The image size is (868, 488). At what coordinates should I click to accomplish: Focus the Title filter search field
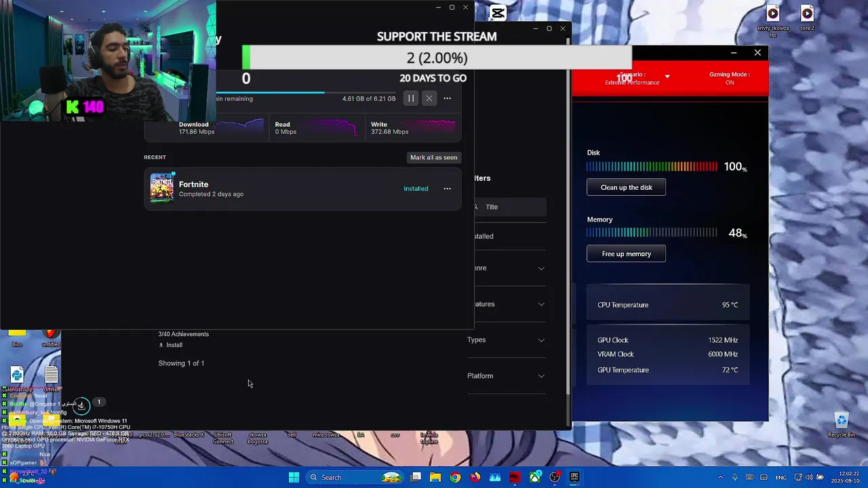[x=509, y=207]
